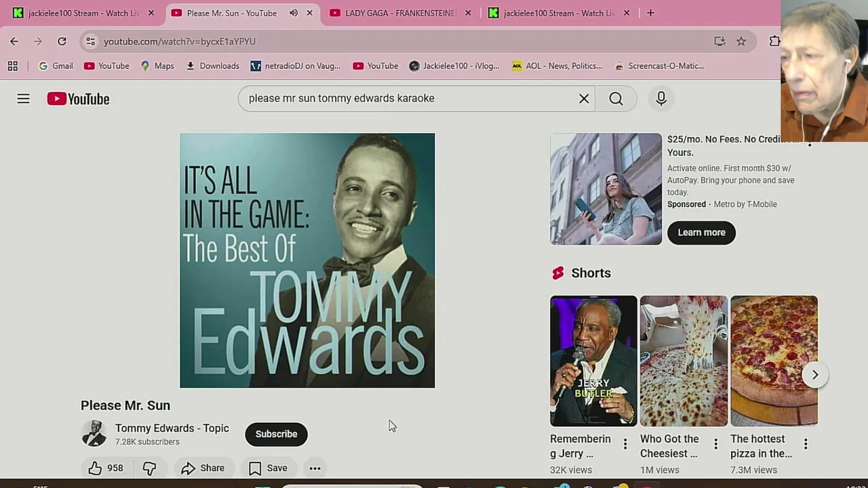Play the hottest pizza short
Image resolution: width=868 pixels, height=488 pixels.
click(x=774, y=361)
